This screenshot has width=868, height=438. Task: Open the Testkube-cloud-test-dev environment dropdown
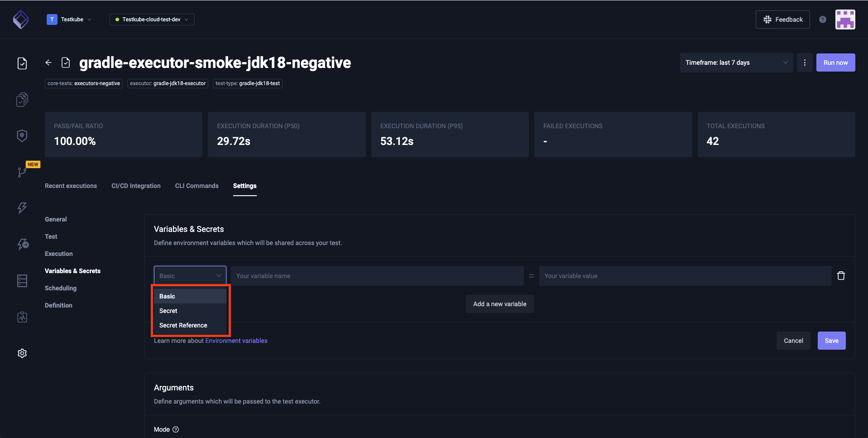pyautogui.click(x=152, y=19)
